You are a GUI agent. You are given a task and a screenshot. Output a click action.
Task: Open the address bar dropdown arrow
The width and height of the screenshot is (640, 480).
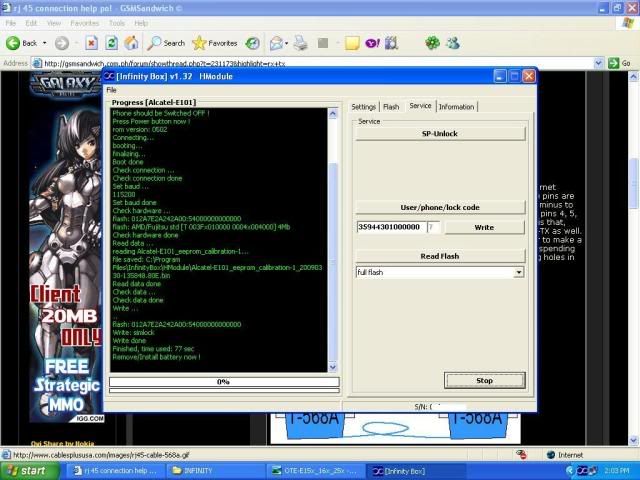[612, 63]
